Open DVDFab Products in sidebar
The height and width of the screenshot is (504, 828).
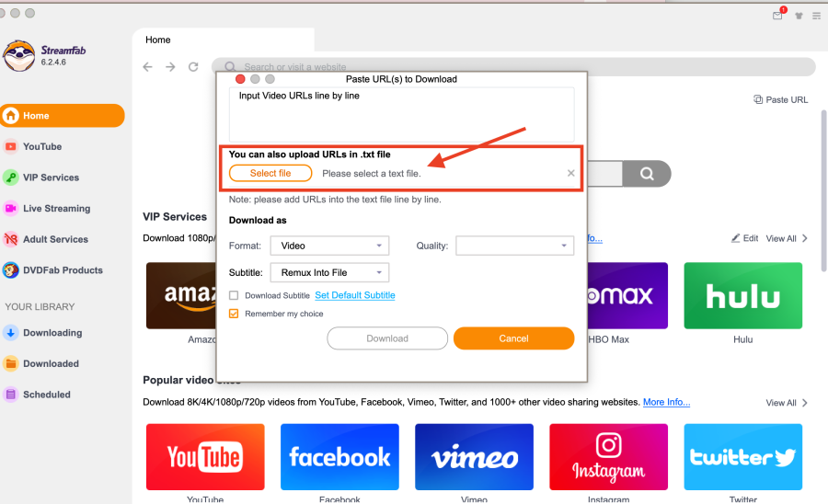(63, 270)
